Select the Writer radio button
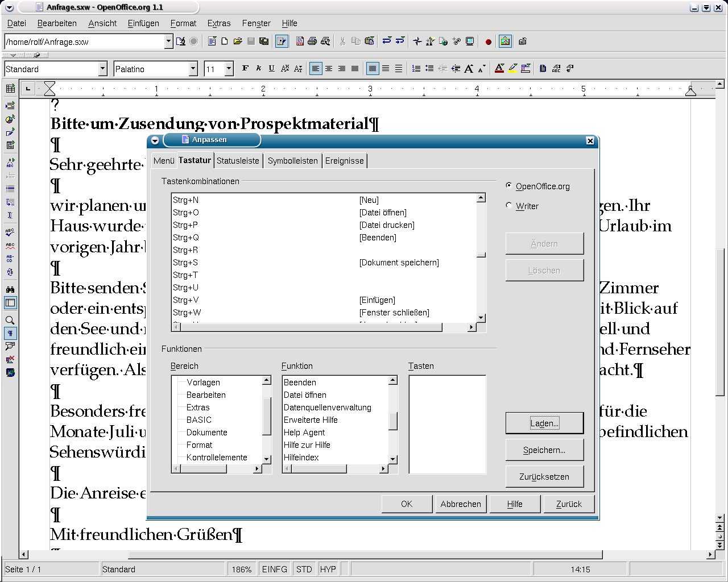The image size is (728, 582). [x=509, y=206]
